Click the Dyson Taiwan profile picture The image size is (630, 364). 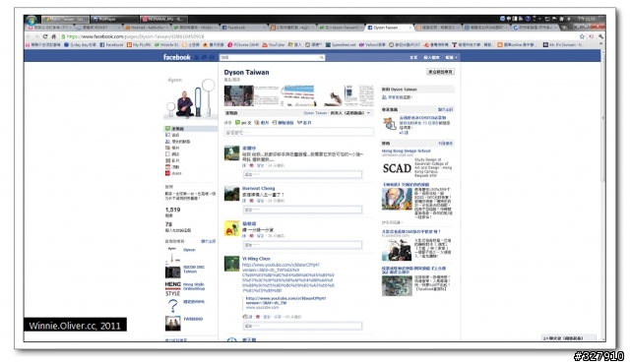click(190, 98)
